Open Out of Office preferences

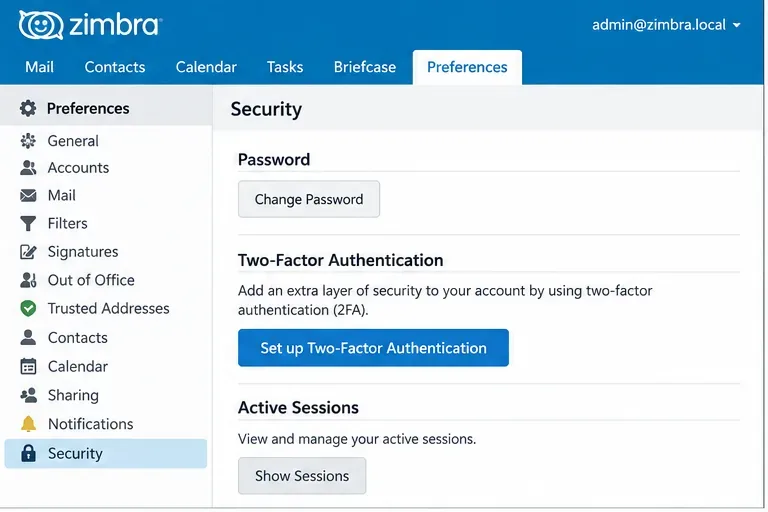91,280
